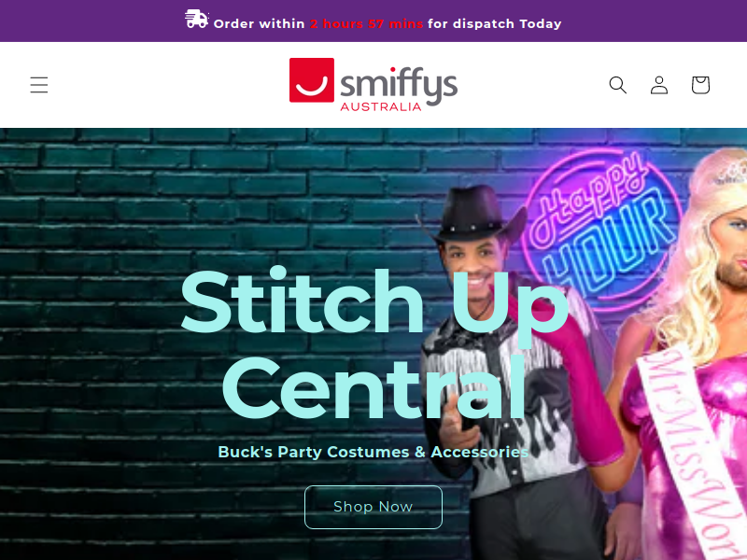Open the hamburger navigation menu
The width and height of the screenshot is (747, 560).
click(39, 85)
